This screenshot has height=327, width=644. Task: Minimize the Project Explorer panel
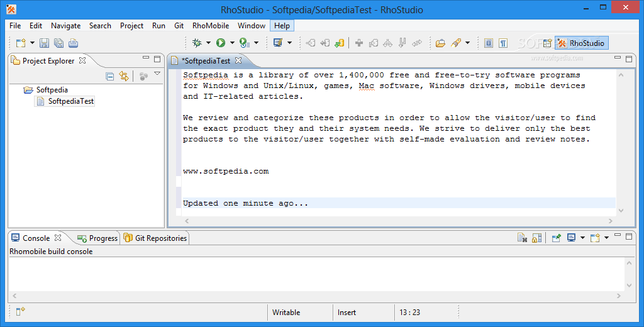click(x=146, y=58)
